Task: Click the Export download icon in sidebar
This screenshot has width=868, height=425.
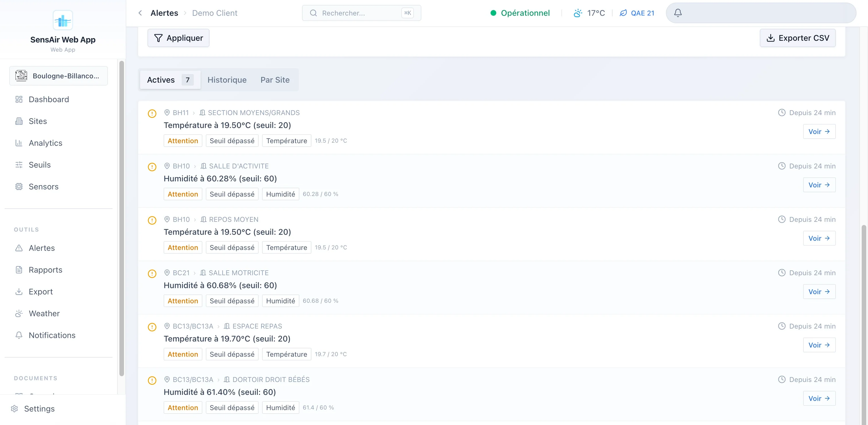Action: click(19, 292)
